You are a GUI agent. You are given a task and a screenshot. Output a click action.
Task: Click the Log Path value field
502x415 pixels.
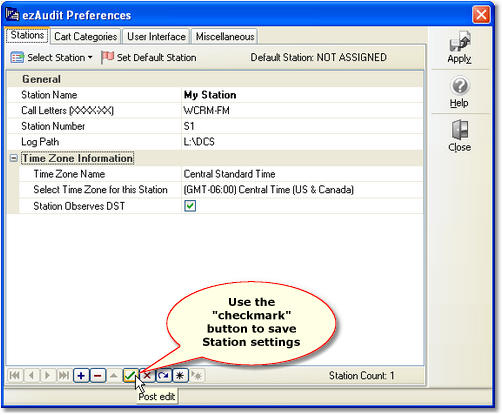(x=302, y=142)
